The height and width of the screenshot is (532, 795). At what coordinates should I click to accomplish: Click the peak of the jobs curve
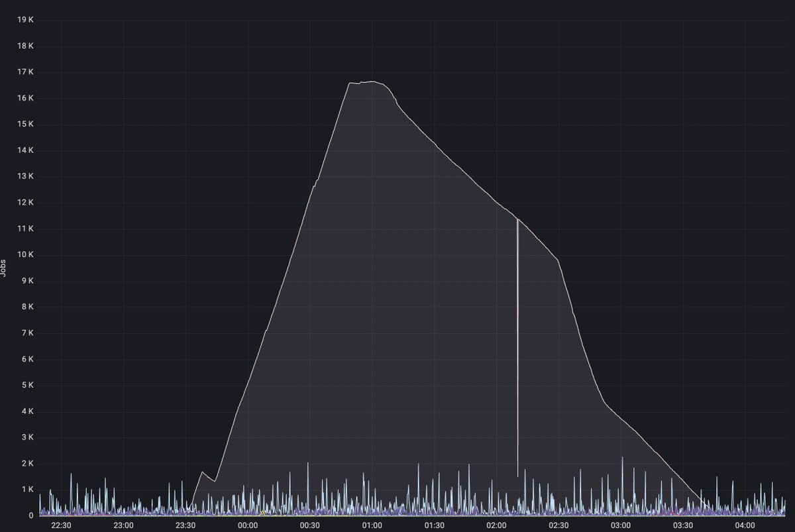point(372,81)
